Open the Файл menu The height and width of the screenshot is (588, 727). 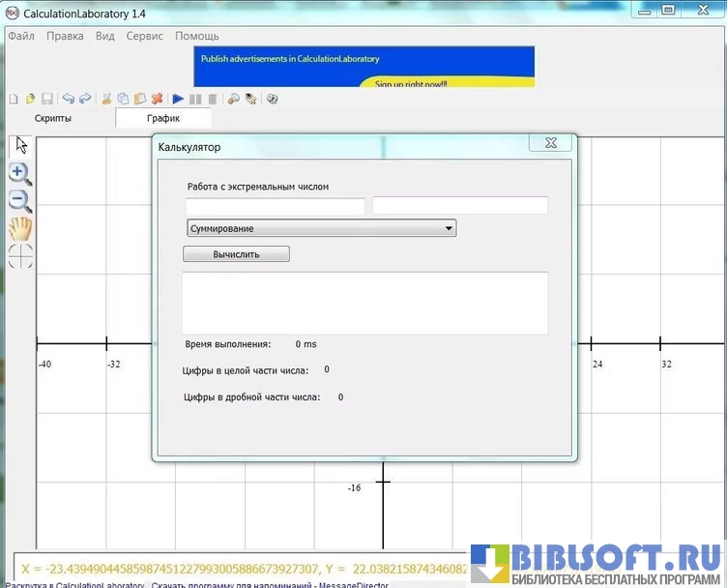21,36
